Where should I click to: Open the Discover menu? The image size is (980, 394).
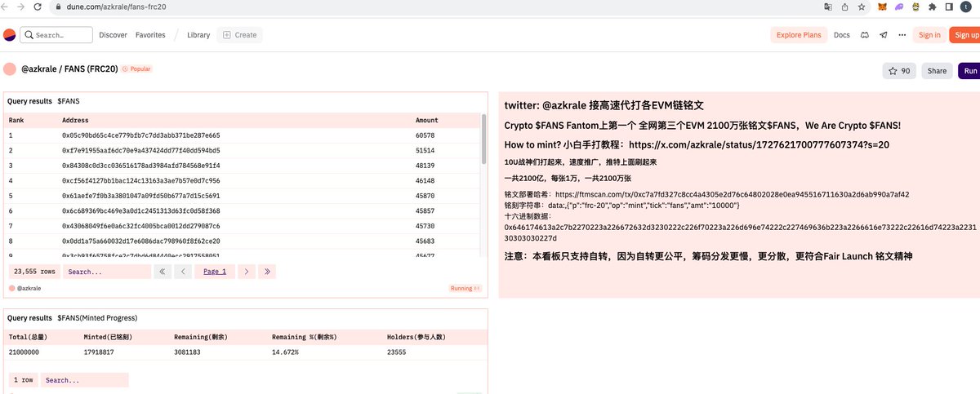(x=113, y=35)
